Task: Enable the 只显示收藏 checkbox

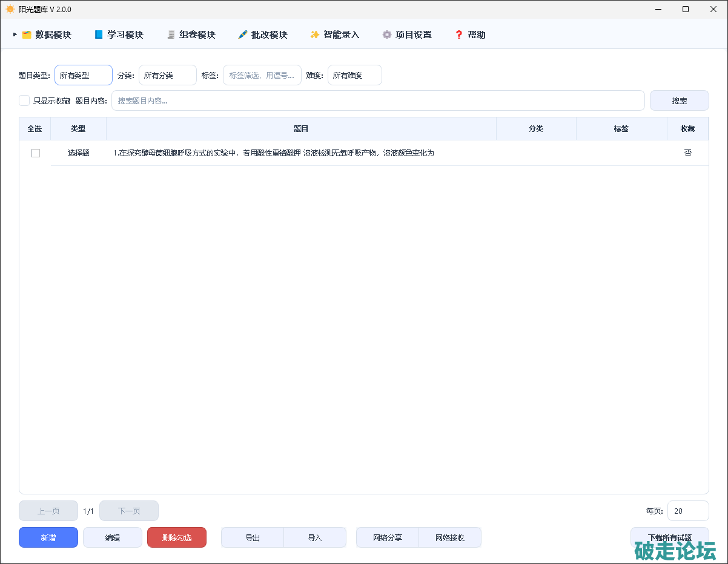Action: [24, 100]
